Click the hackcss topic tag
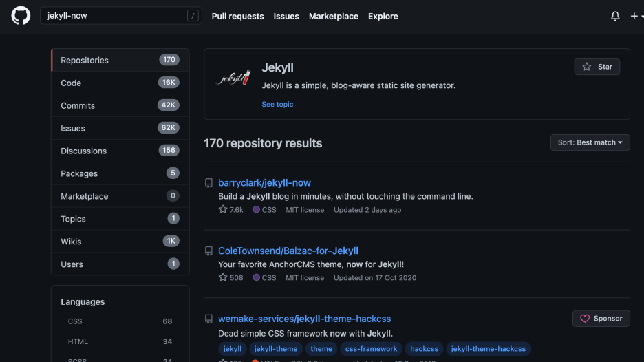 click(x=424, y=348)
